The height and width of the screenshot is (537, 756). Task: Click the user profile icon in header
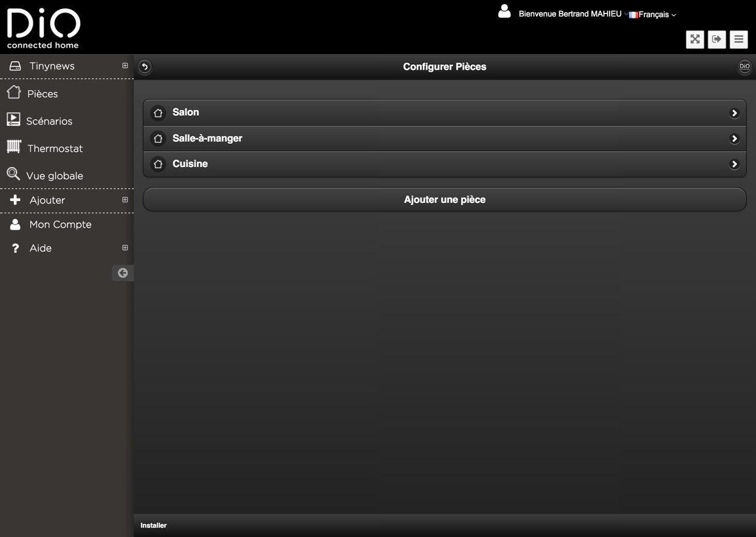pos(504,12)
